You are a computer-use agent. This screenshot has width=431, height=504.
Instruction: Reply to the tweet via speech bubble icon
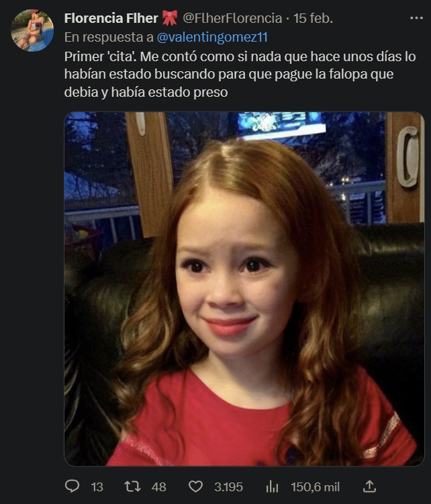pyautogui.click(x=73, y=486)
